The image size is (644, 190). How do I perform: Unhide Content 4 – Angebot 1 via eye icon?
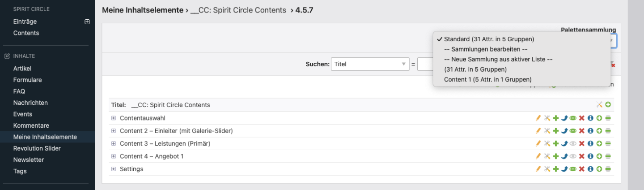[x=573, y=156]
